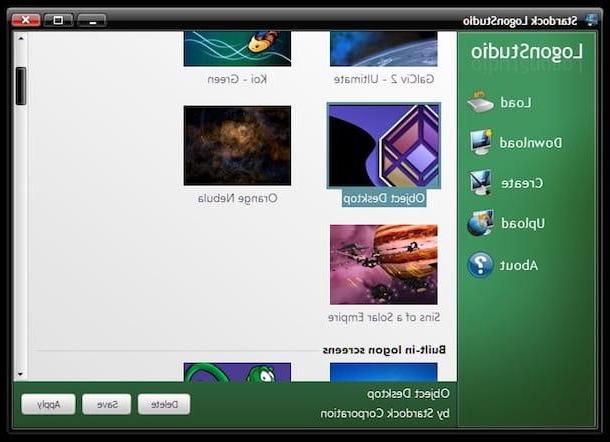Click the Load drive icon

tap(480, 102)
